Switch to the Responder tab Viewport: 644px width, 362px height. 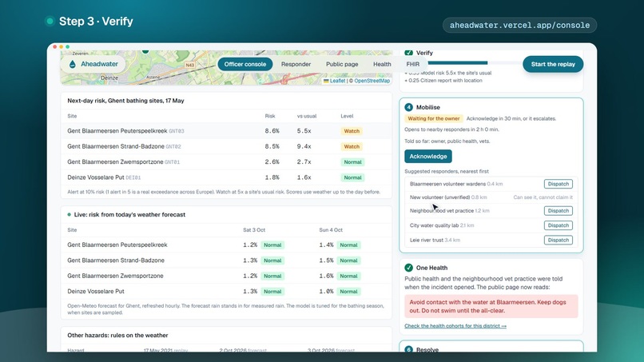tap(296, 64)
